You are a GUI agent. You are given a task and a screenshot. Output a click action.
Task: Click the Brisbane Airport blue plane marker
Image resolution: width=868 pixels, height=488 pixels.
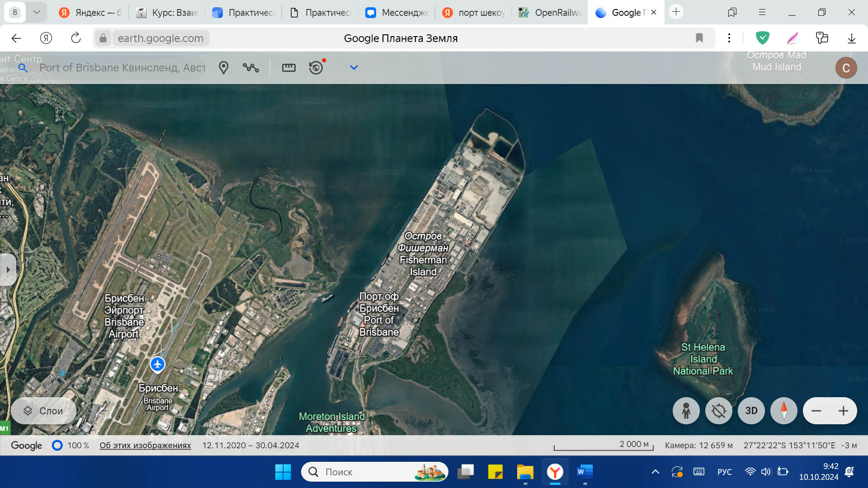coord(157,364)
